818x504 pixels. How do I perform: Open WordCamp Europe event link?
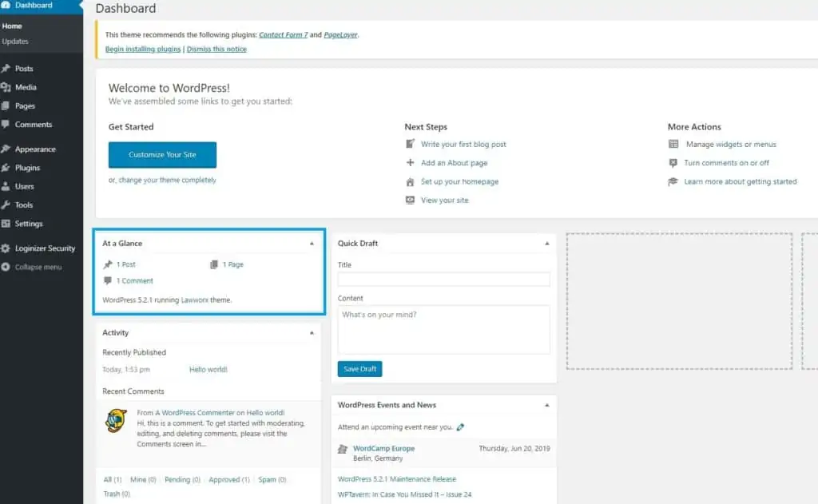click(384, 448)
